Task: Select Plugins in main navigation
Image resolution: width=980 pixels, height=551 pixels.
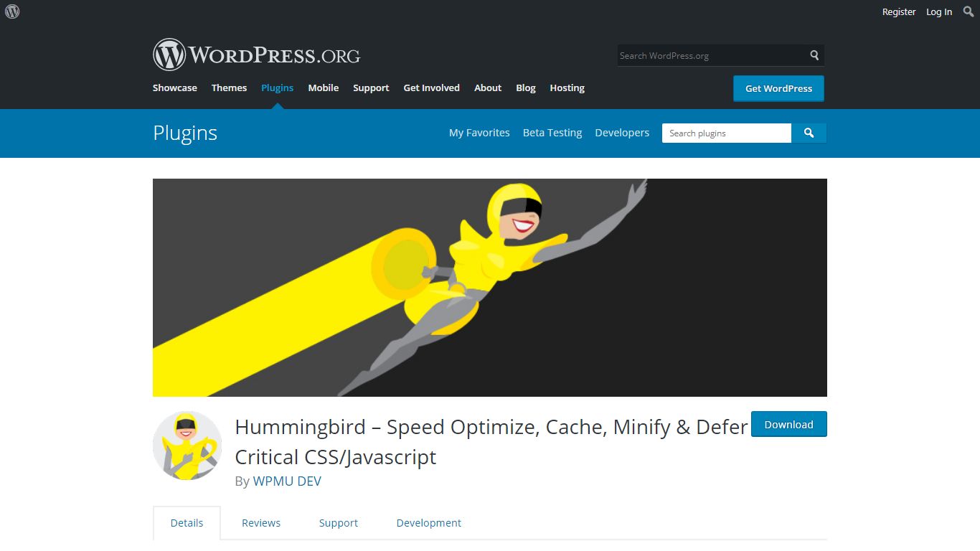Action: pos(277,88)
